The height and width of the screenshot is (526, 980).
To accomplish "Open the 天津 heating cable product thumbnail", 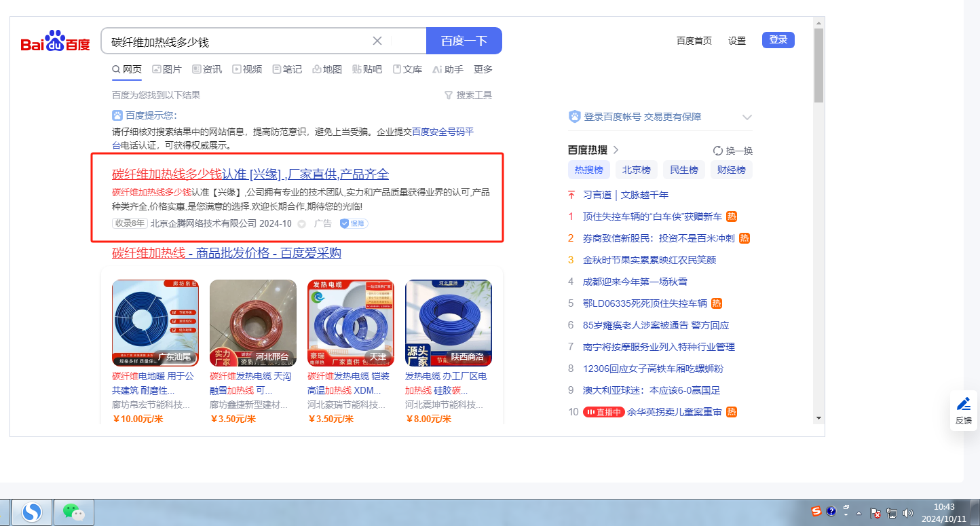I will [351, 323].
